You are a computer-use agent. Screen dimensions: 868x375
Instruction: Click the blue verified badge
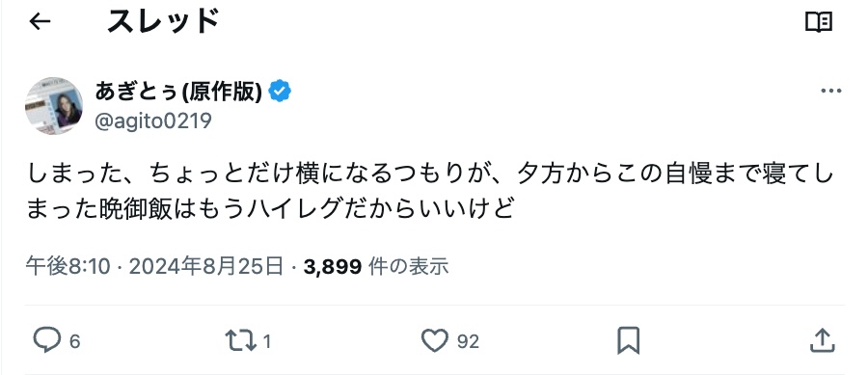click(x=280, y=92)
